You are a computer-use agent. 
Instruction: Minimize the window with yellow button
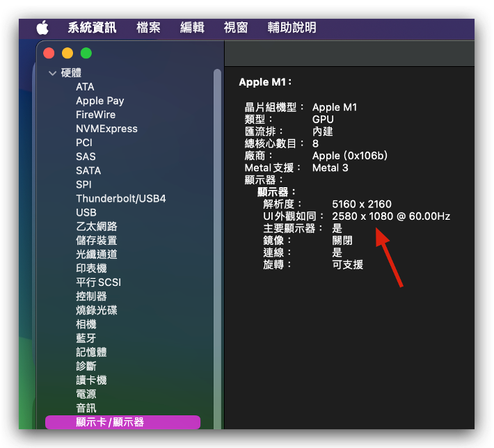[67, 53]
